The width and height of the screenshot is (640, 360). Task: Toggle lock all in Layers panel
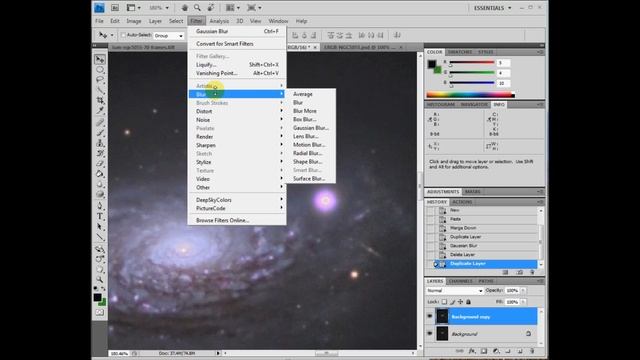click(x=469, y=302)
